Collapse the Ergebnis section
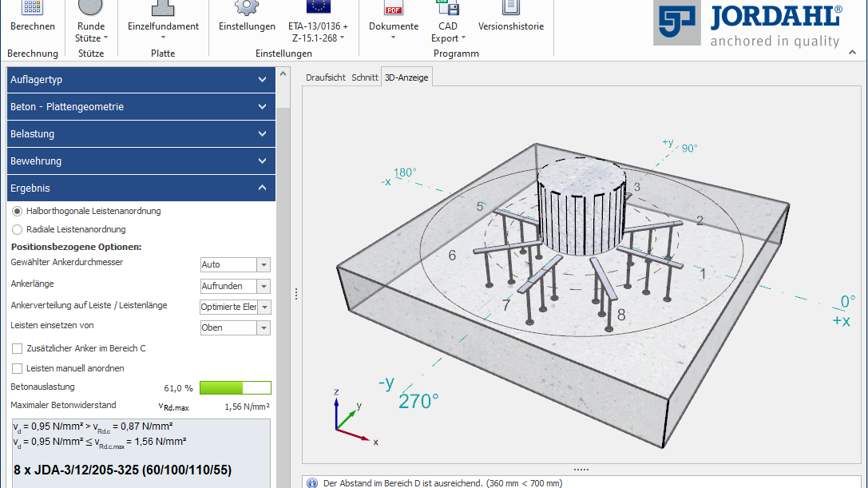 [x=141, y=188]
